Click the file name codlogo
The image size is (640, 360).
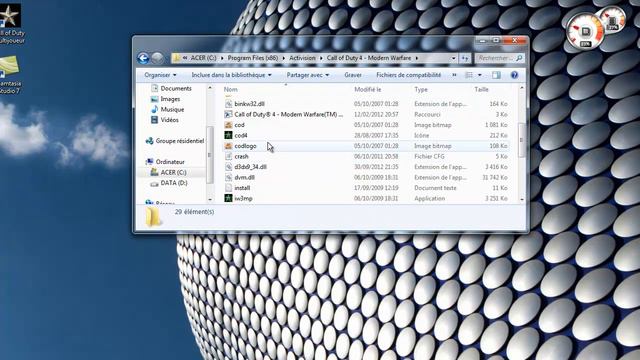click(245, 146)
